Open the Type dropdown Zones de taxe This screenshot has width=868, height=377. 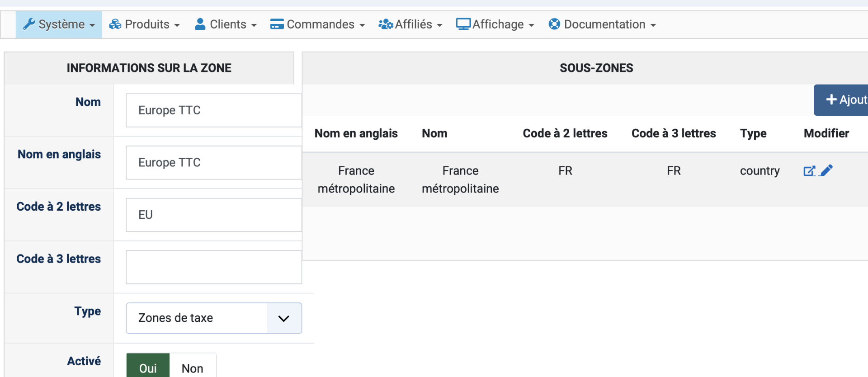pyautogui.click(x=213, y=318)
